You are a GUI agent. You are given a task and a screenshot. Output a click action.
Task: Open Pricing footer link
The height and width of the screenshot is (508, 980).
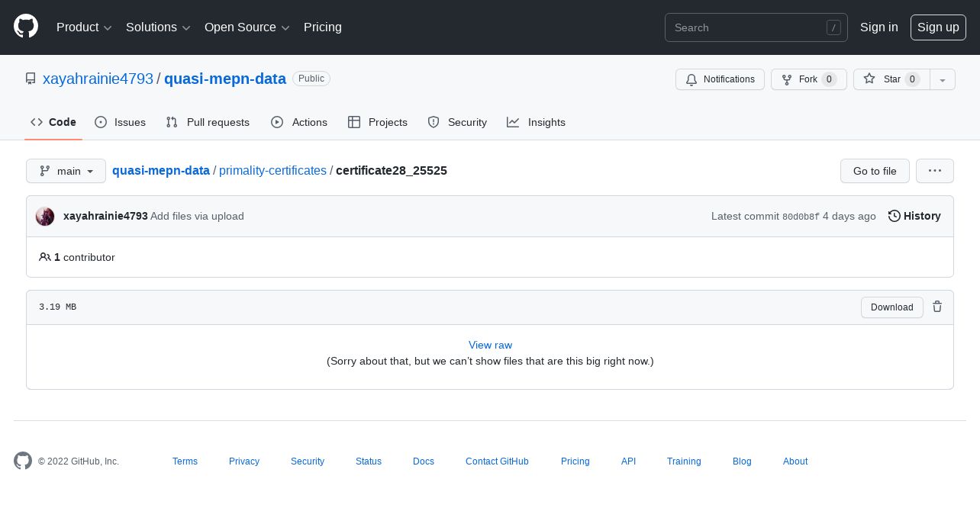[x=575, y=461]
